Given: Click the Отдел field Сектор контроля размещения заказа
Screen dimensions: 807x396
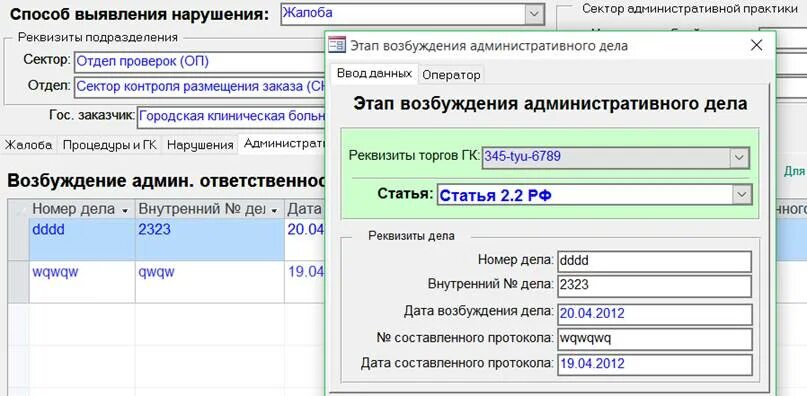Looking at the screenshot, I should click(x=200, y=87).
